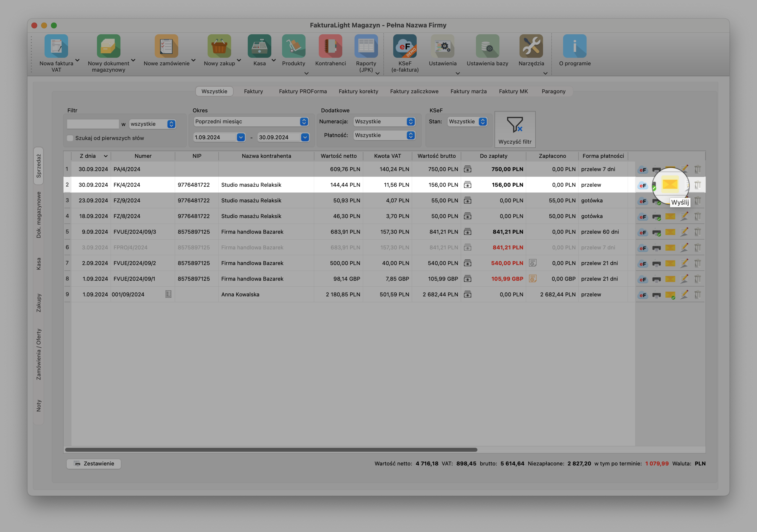Image resolution: width=757 pixels, height=532 pixels.
Task: Open the O programie info icon
Action: [x=575, y=46]
